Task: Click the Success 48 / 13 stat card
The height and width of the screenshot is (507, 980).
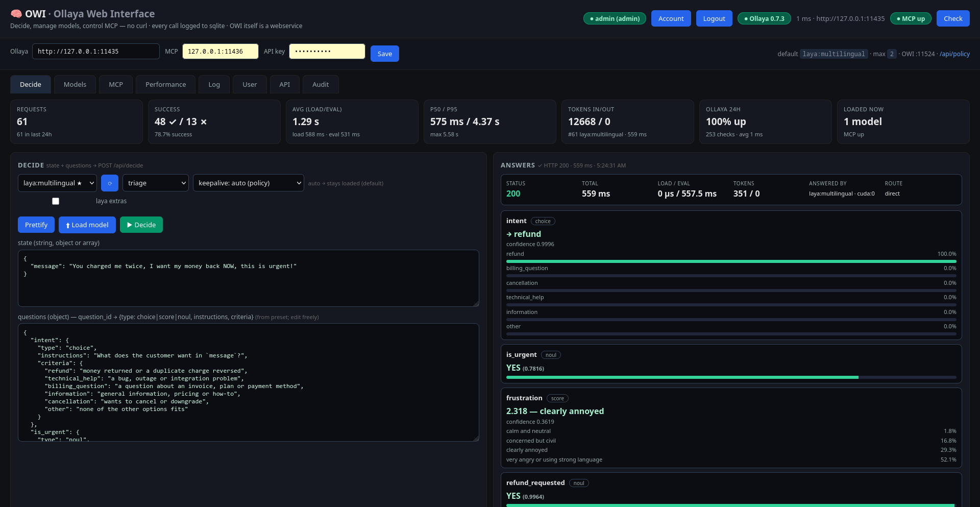Action: (x=214, y=122)
